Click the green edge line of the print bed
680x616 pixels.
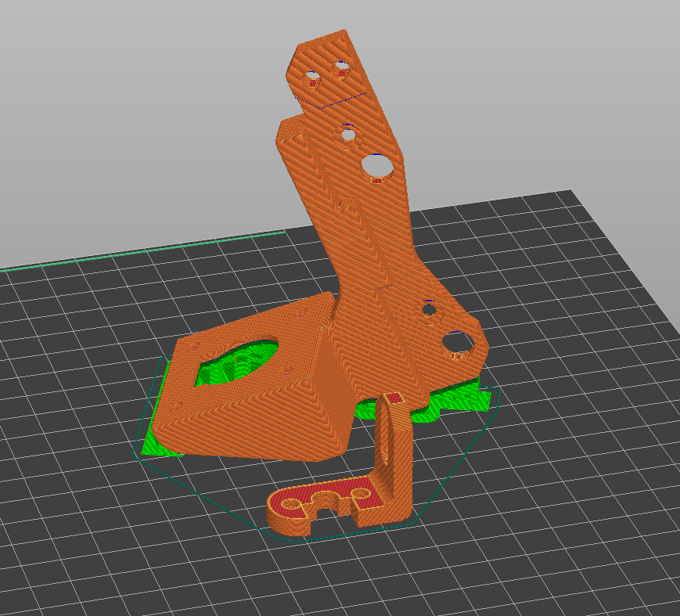(143, 250)
